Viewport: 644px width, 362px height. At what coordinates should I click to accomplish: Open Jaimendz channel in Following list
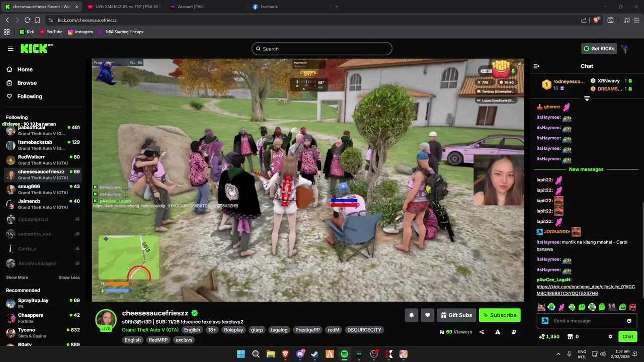pos(43,204)
